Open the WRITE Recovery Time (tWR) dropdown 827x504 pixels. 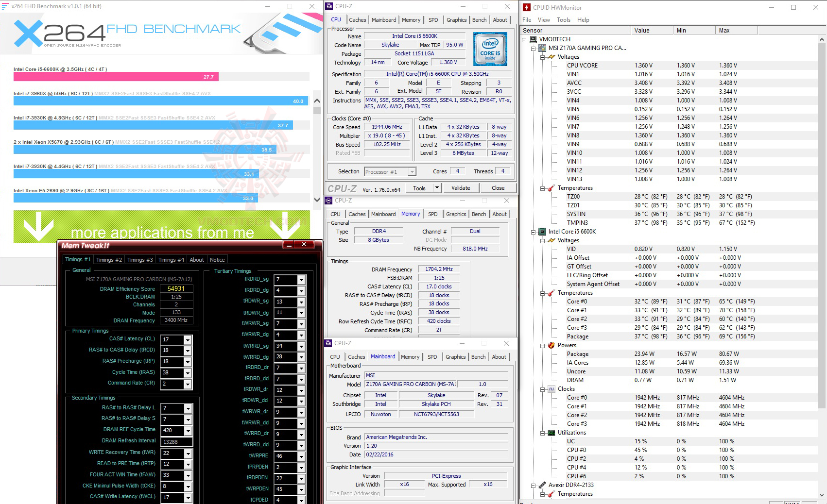click(x=188, y=454)
